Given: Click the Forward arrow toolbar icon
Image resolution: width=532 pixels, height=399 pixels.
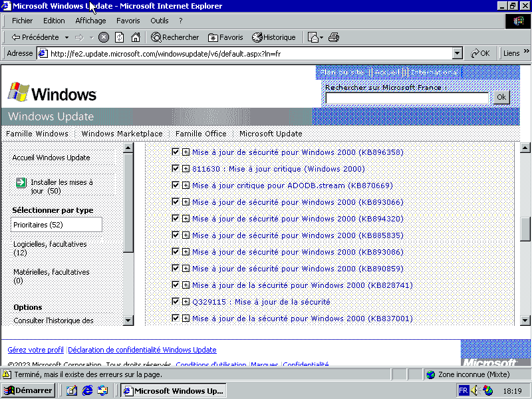Looking at the screenshot, I should pyautogui.click(x=79, y=37).
